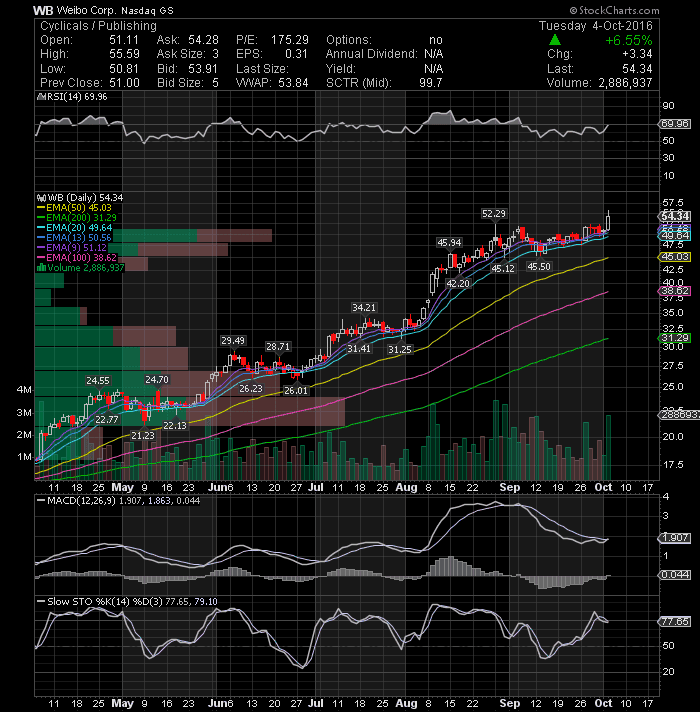The width and height of the screenshot is (700, 712).
Task: Click the MACD histogram tag 0.044
Action: [675, 574]
